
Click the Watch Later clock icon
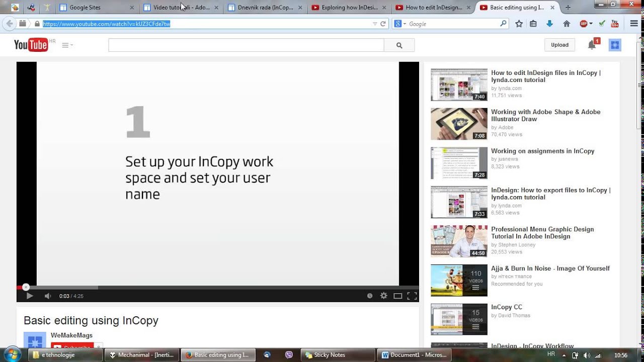pyautogui.click(x=370, y=296)
